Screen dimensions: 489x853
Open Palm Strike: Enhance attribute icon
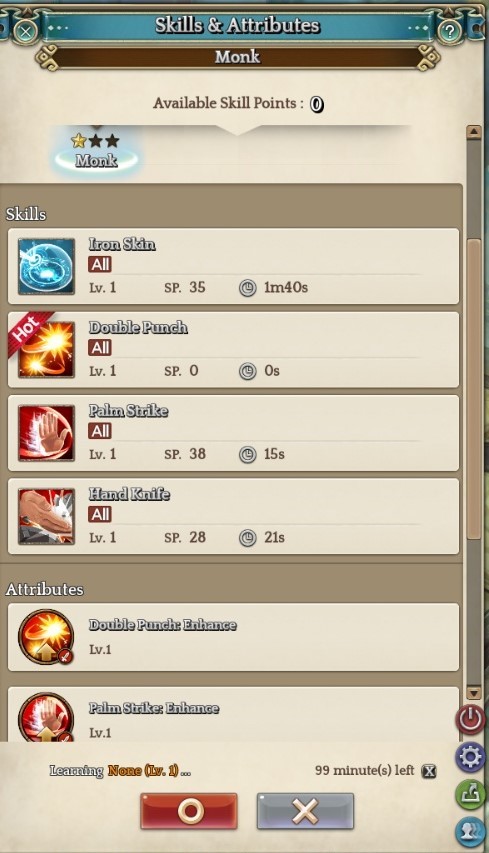(x=46, y=717)
